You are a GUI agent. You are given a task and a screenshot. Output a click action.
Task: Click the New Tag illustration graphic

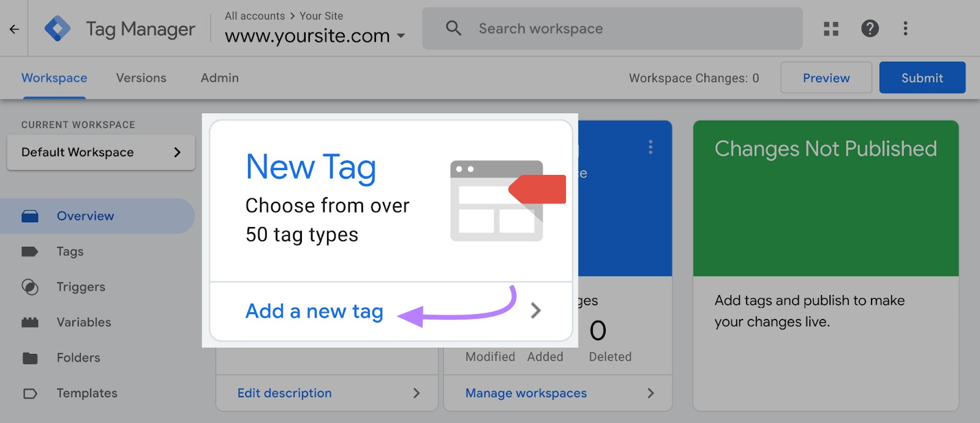(508, 201)
